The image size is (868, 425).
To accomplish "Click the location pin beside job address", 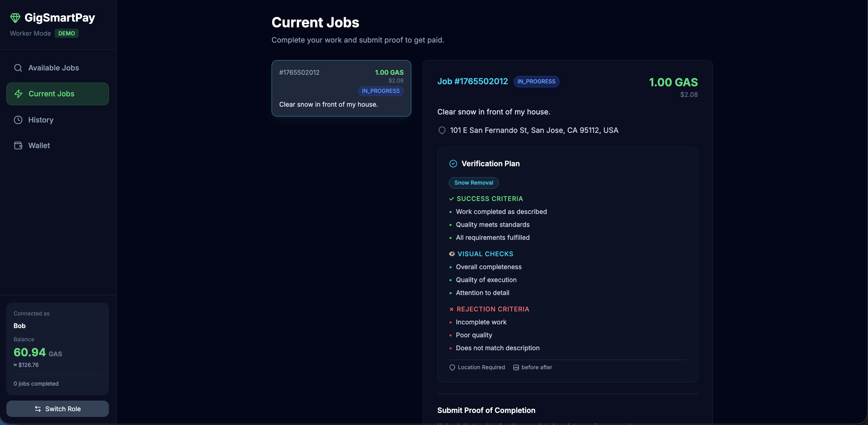I will [x=442, y=131].
